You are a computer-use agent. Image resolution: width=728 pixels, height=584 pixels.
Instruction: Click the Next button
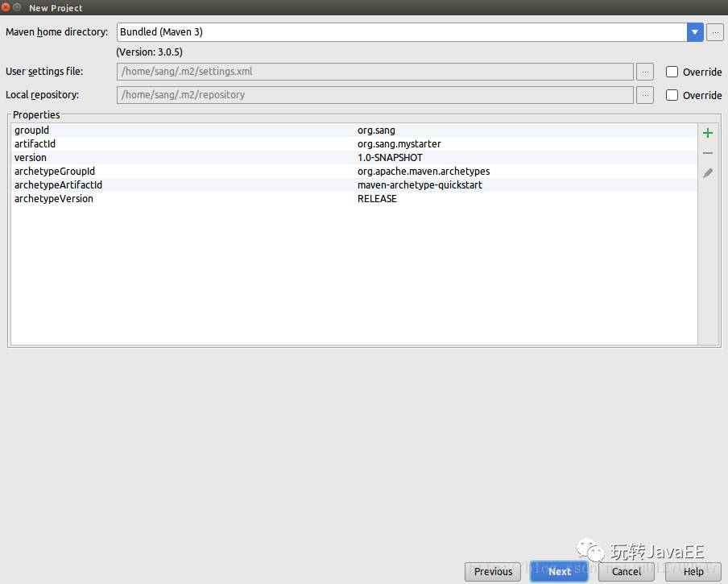coord(560,571)
